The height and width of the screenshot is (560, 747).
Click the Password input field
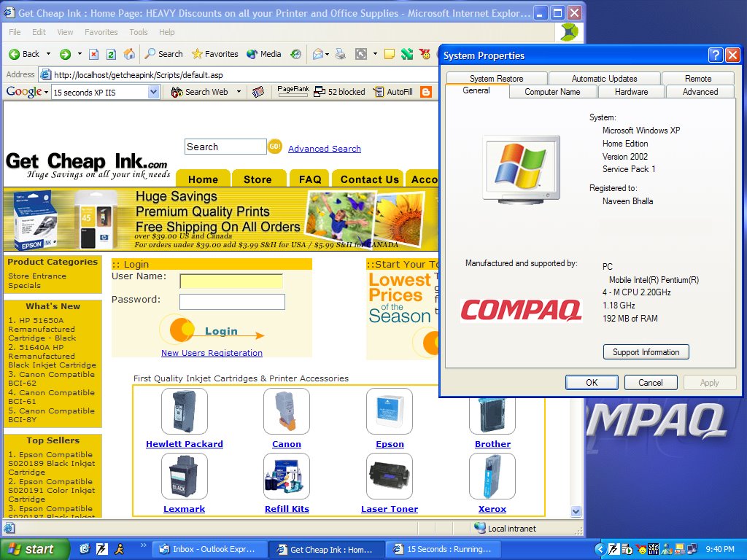click(x=232, y=302)
